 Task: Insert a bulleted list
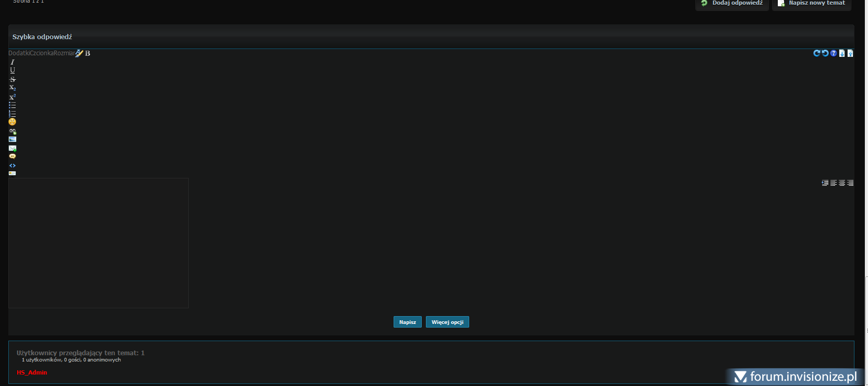[x=13, y=105]
